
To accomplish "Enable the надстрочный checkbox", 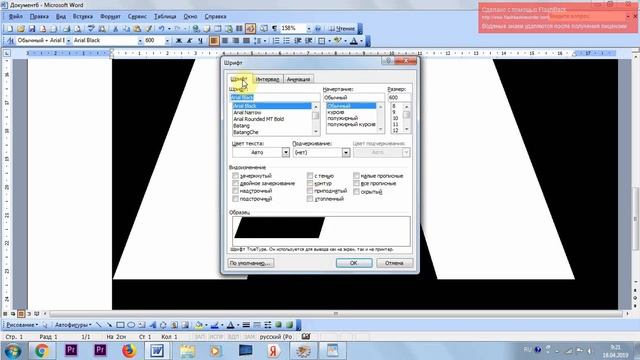I will [236, 191].
